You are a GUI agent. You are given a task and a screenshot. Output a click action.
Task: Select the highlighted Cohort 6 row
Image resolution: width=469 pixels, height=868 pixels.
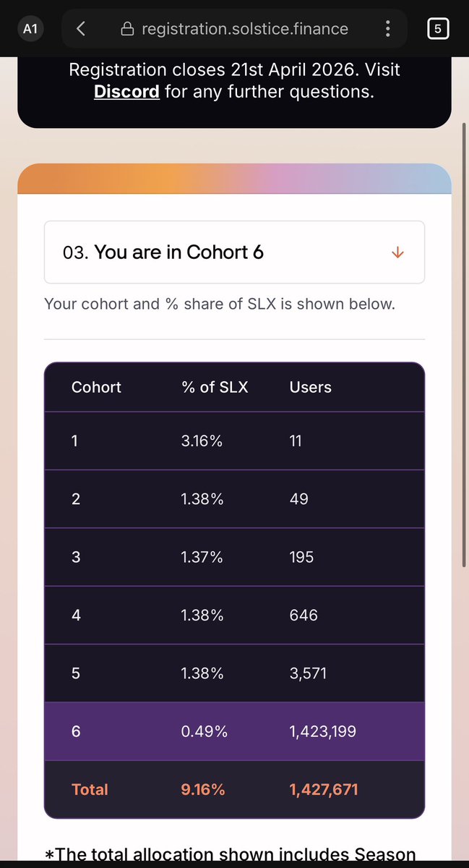[234, 731]
